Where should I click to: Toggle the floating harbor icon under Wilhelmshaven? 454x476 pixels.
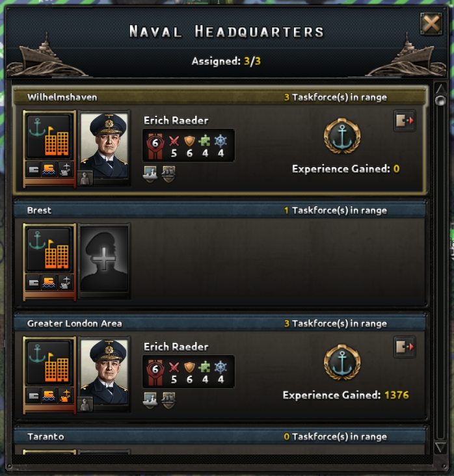click(49, 169)
